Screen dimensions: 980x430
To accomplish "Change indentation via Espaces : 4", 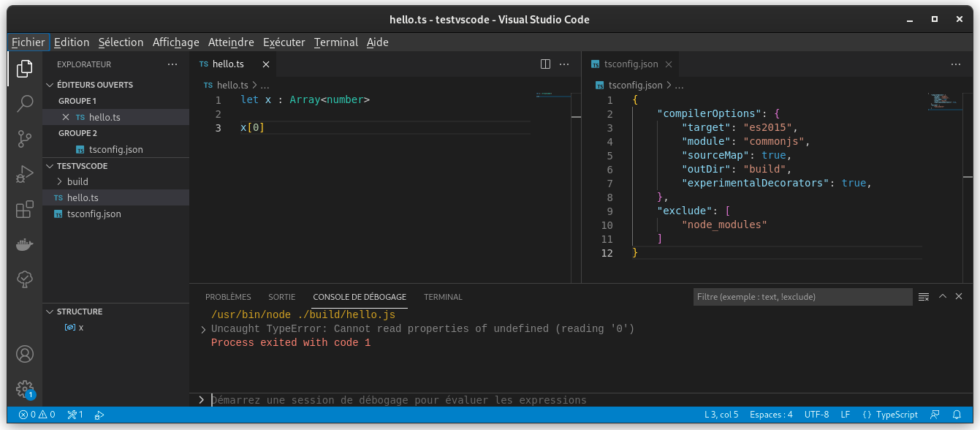I will coord(771,415).
